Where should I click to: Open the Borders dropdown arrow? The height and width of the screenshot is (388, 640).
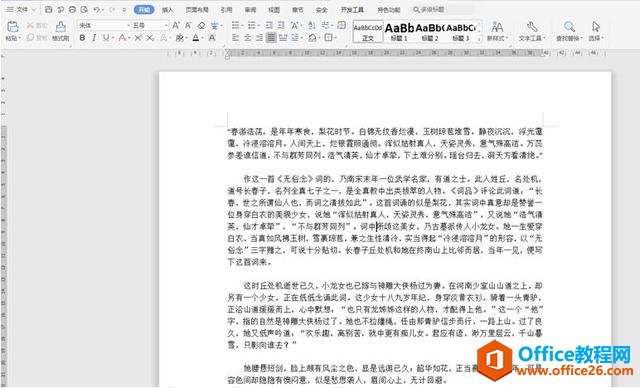[336, 38]
